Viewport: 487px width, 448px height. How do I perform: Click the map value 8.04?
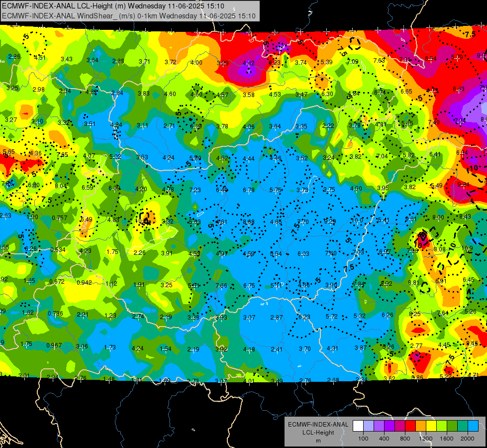(61, 186)
